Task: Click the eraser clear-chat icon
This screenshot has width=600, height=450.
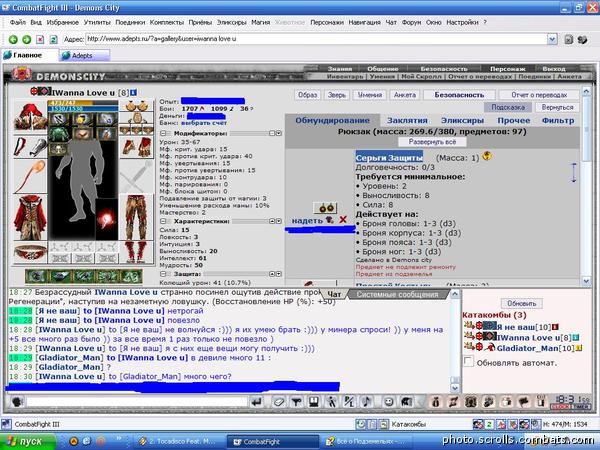Action: coord(279,402)
